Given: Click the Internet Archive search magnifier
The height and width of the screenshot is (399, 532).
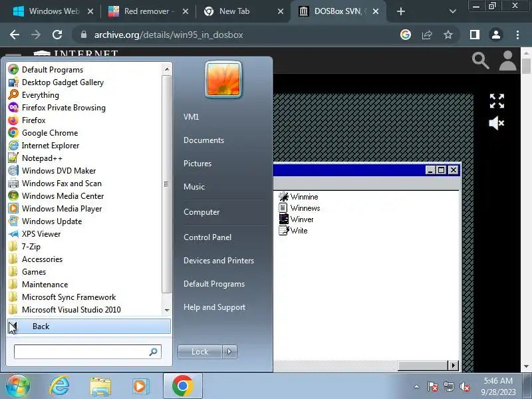Looking at the screenshot, I should point(480,61).
